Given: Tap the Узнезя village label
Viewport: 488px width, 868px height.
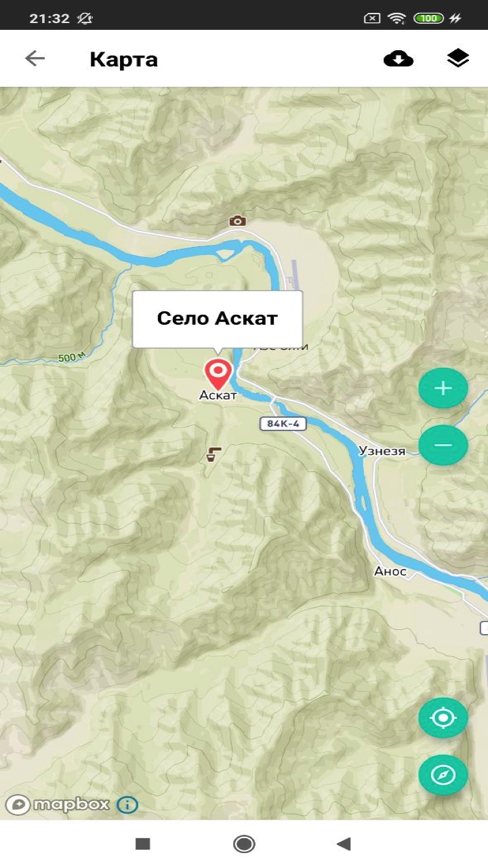Looking at the screenshot, I should coord(382,451).
